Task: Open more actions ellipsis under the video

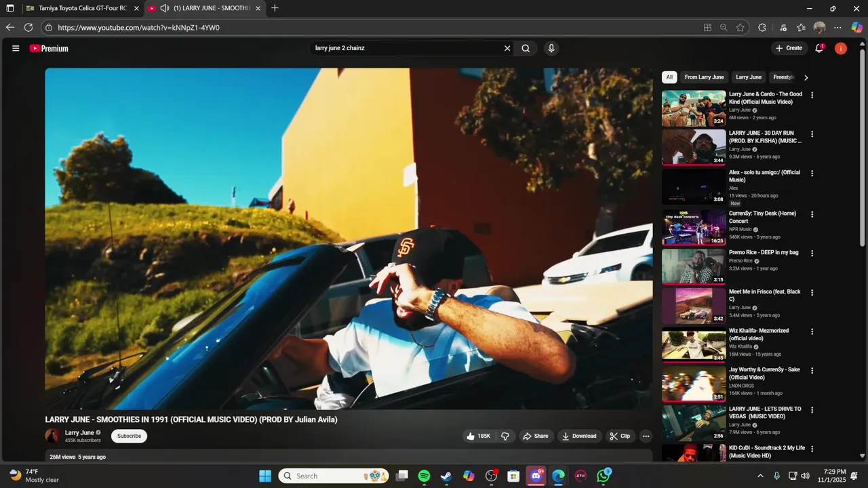Action: coord(646,436)
